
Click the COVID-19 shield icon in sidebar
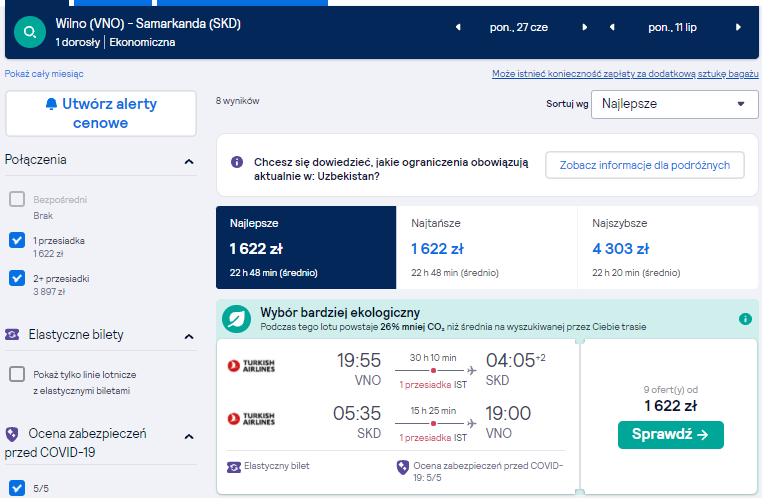coord(12,434)
